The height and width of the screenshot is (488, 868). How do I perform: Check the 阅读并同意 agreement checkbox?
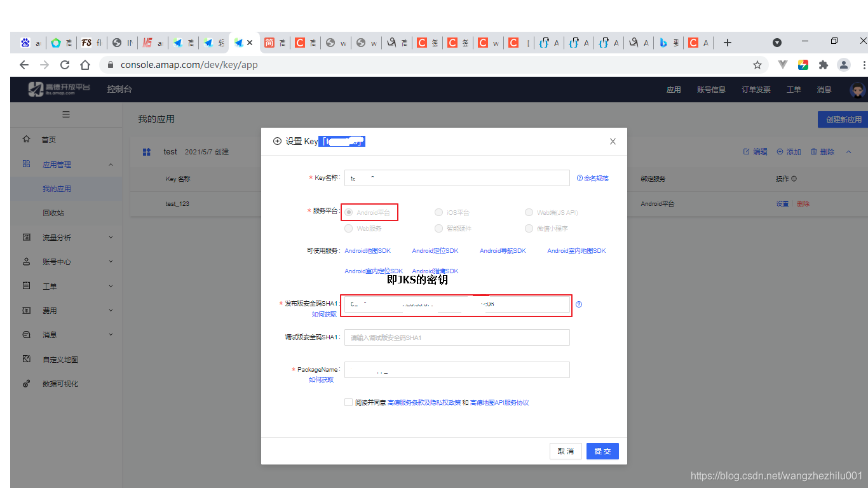348,402
